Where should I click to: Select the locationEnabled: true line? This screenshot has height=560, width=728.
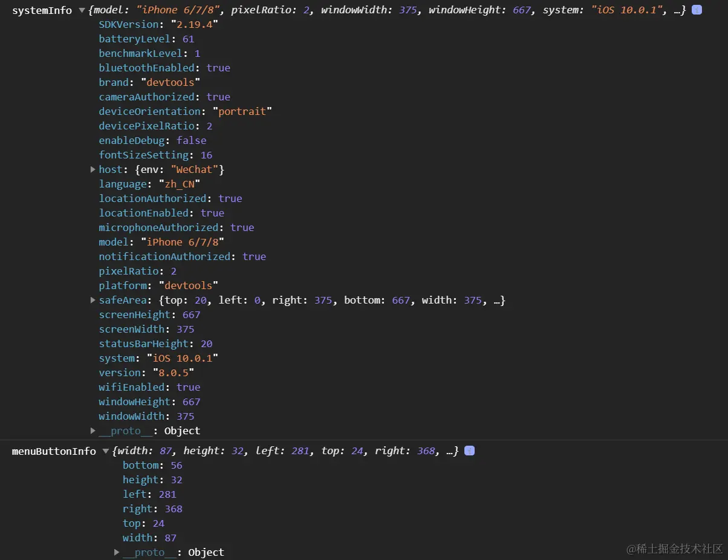coord(161,213)
